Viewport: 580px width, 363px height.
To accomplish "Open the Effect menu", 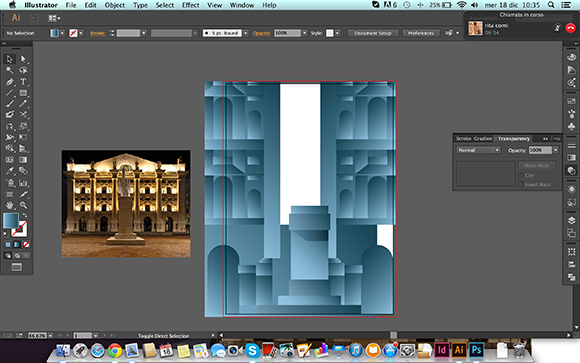I will [190, 5].
